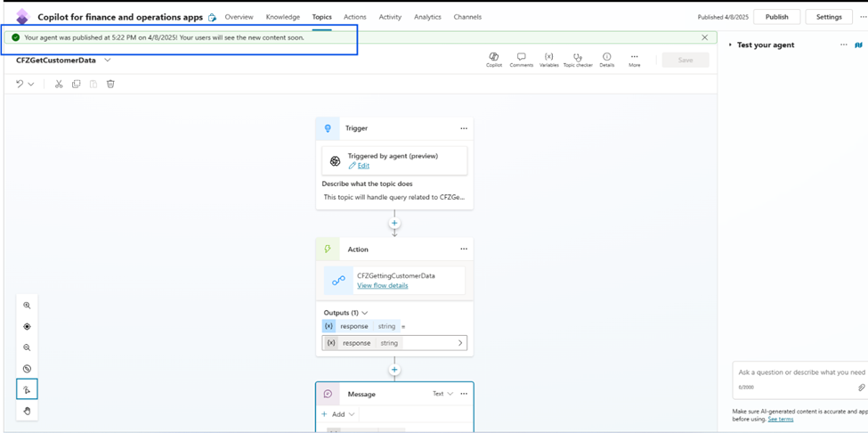The width and height of the screenshot is (868, 433).
Task: Add node between Action and Message
Action: coord(394,370)
